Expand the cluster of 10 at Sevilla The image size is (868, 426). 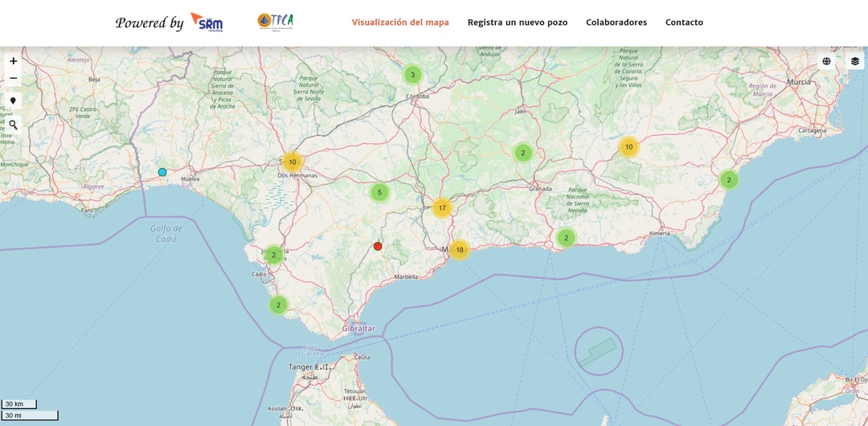pos(293,162)
